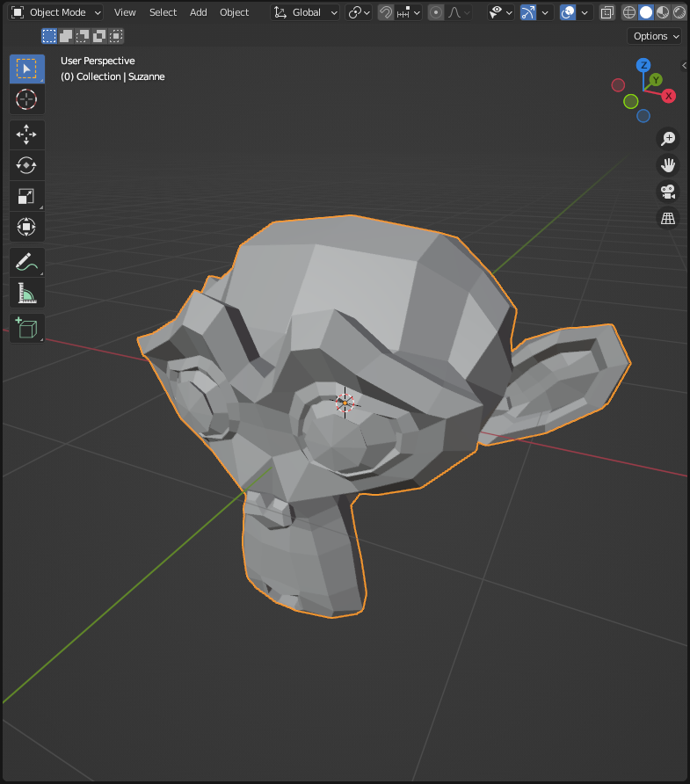
Task: Open the View menu
Action: pos(125,12)
